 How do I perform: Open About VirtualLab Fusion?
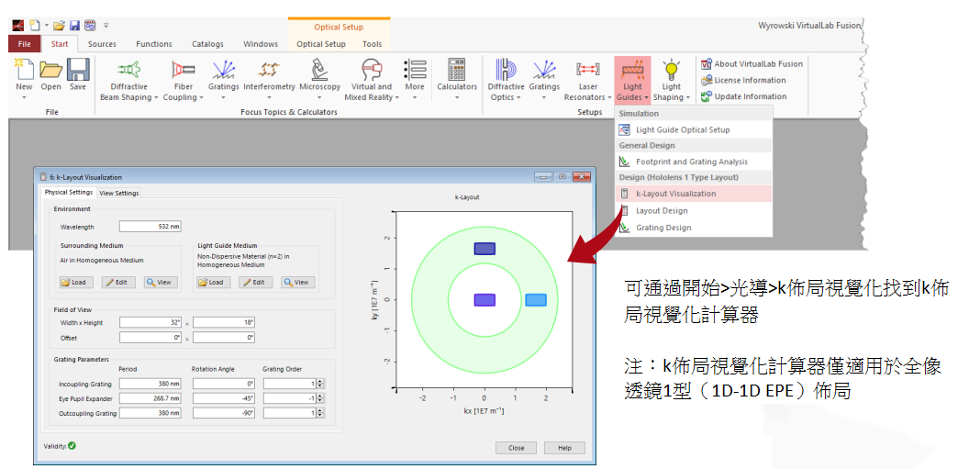tap(752, 63)
